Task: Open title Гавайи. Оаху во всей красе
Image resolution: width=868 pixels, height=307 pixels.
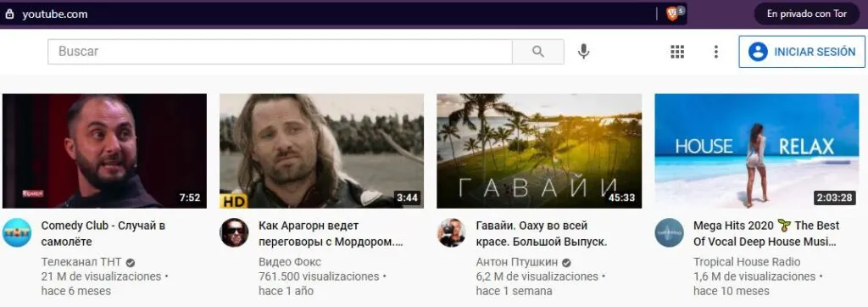Action: pyautogui.click(x=542, y=234)
